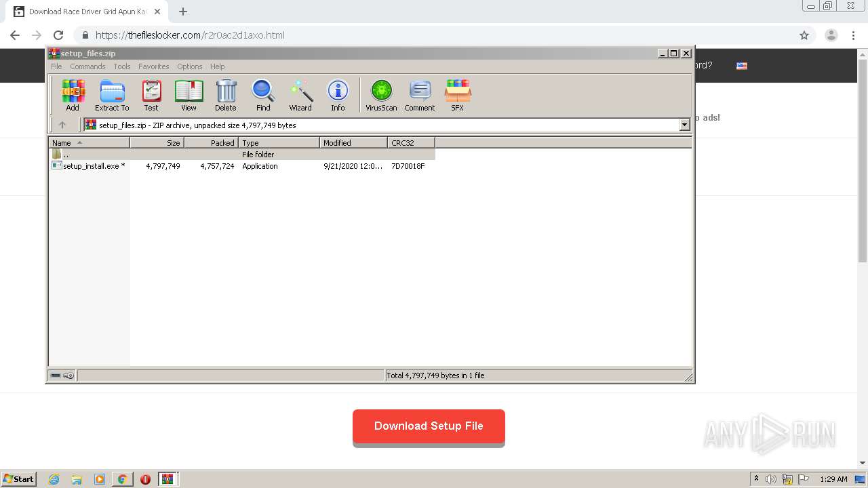This screenshot has height=488, width=868.
Task: Launch the Wizard wand icon
Action: 300,95
